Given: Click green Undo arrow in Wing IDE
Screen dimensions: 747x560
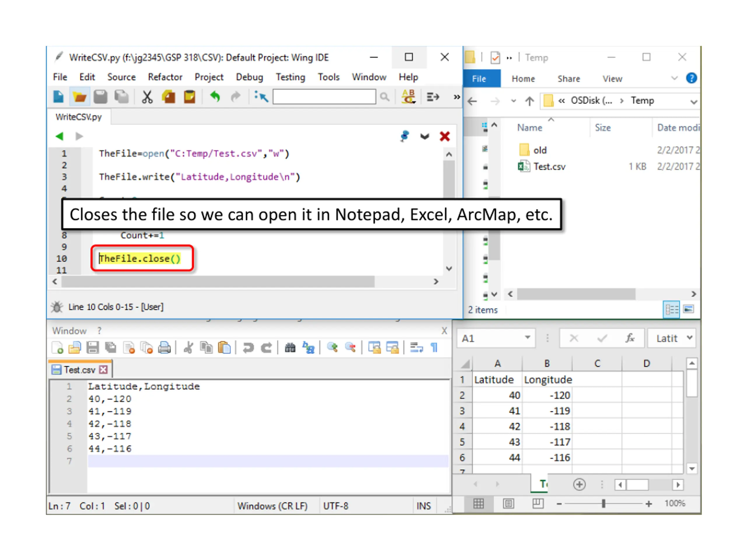Looking at the screenshot, I should tap(215, 97).
